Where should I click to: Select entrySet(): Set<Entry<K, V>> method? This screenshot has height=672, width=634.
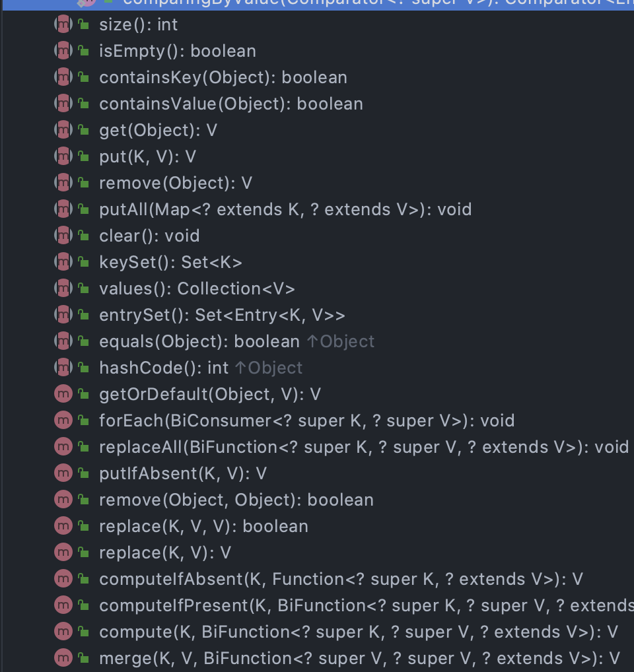222,316
